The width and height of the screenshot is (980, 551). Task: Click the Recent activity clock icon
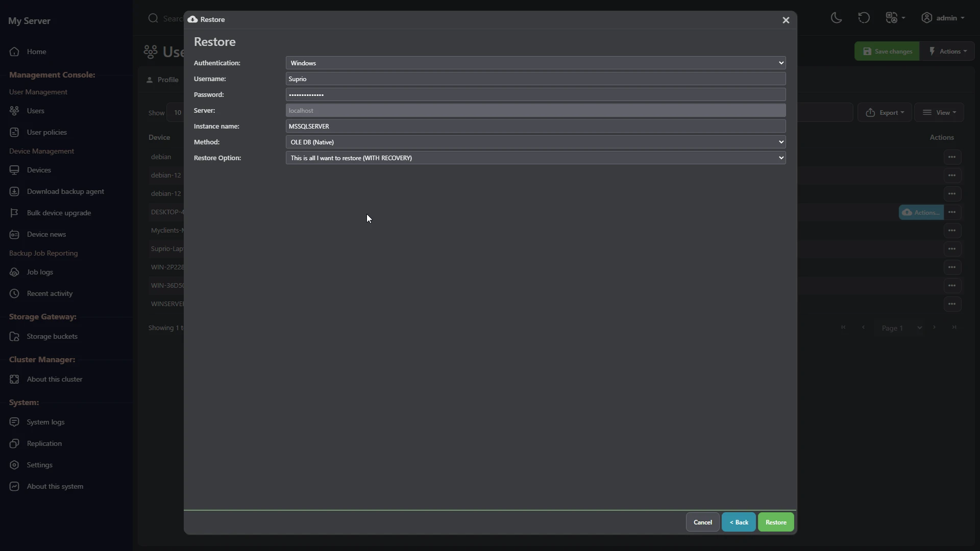click(x=14, y=293)
